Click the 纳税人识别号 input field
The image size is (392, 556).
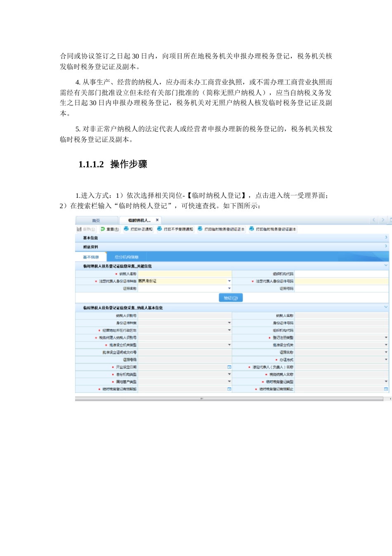point(184,316)
